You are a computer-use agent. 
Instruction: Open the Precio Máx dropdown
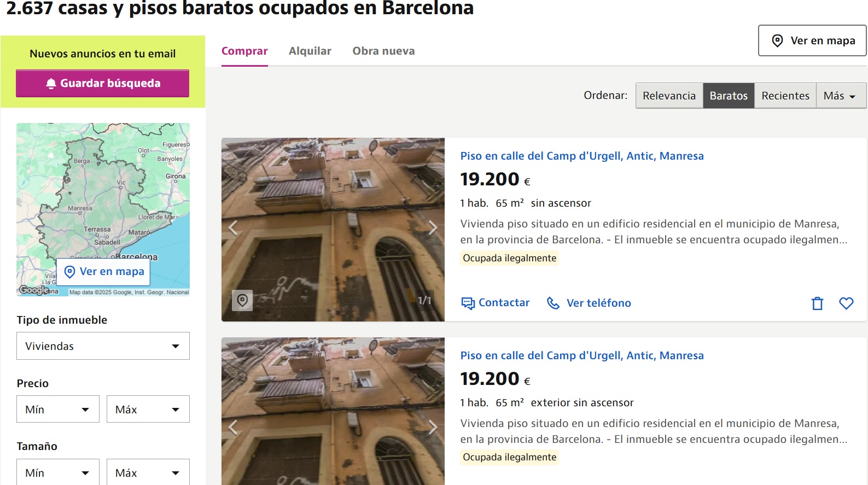[x=148, y=410]
